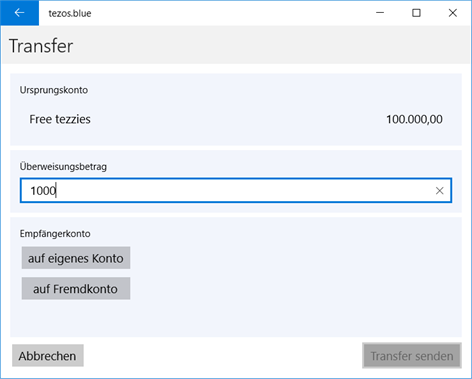The height and width of the screenshot is (379, 472).
Task: Choose "auf Fremdkonto" as recipient
Action: click(x=76, y=289)
